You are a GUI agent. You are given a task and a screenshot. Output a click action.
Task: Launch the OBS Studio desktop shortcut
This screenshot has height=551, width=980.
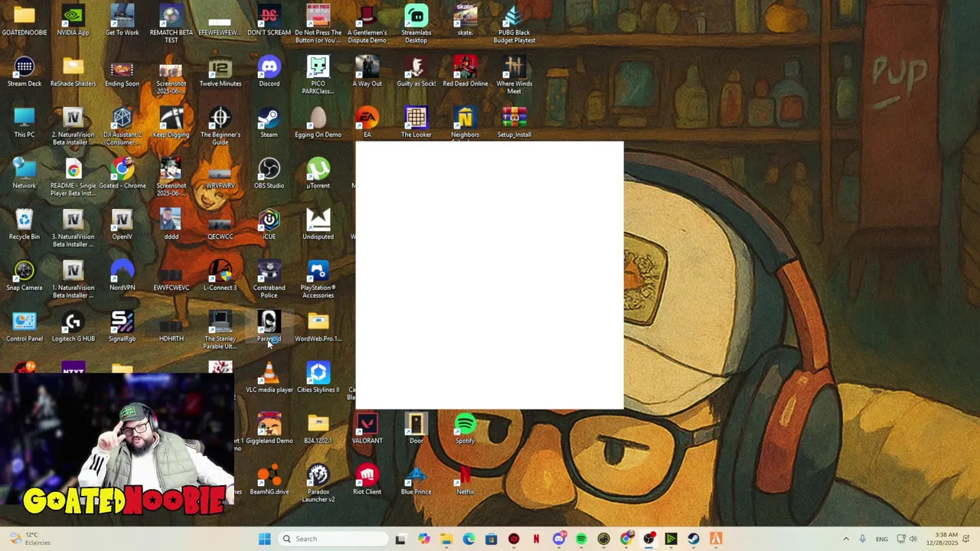(x=269, y=174)
